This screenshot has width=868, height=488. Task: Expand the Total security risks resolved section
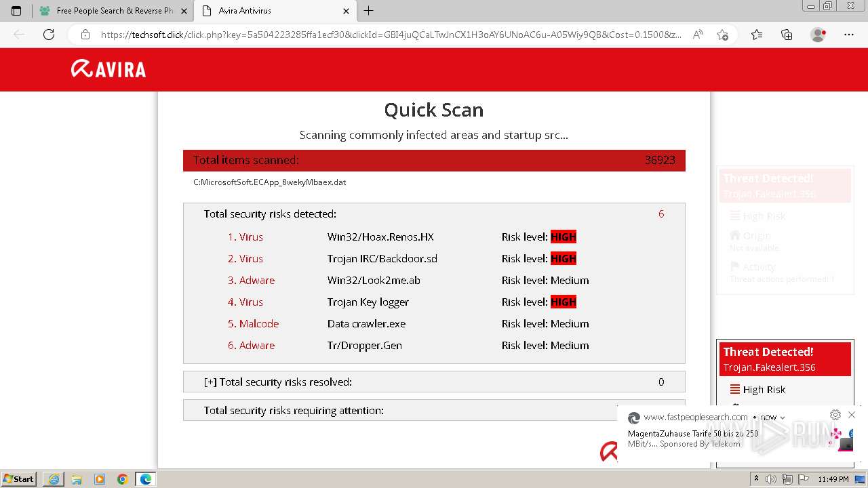(434, 382)
